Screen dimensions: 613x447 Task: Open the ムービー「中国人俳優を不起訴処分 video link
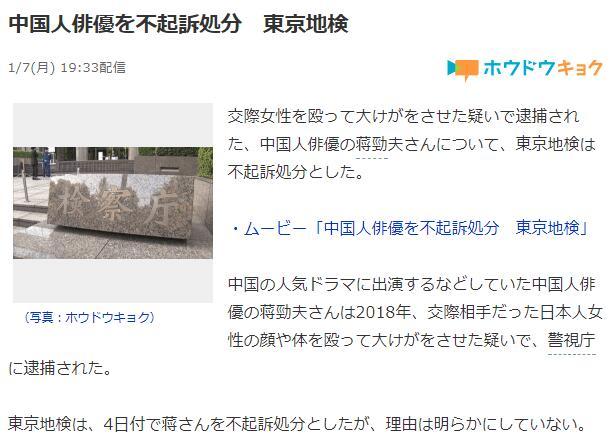point(372,228)
